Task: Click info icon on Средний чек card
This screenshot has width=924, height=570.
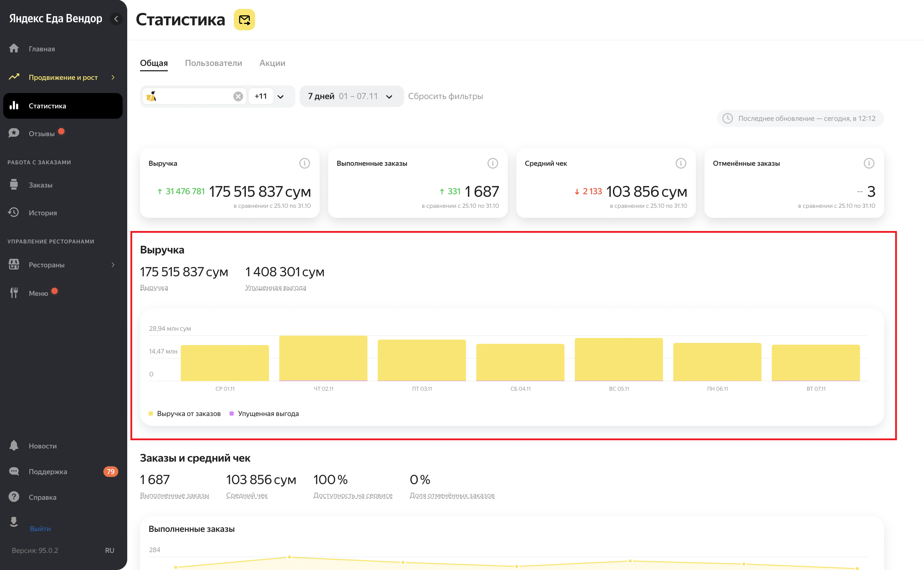Action: (681, 163)
